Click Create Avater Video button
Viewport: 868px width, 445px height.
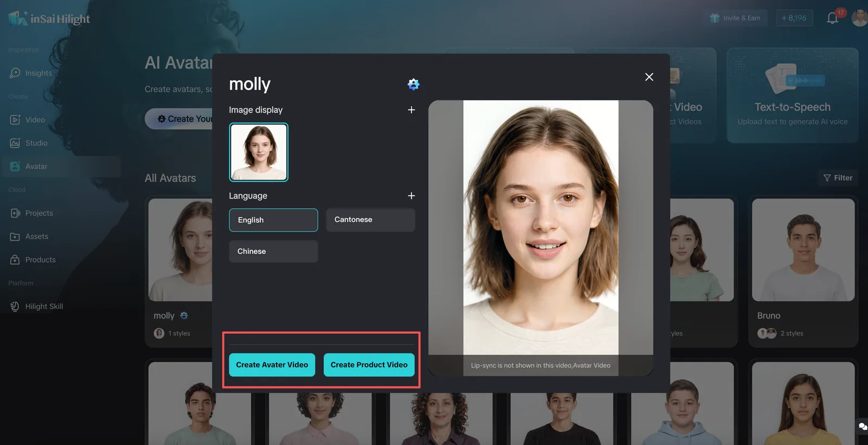point(272,365)
